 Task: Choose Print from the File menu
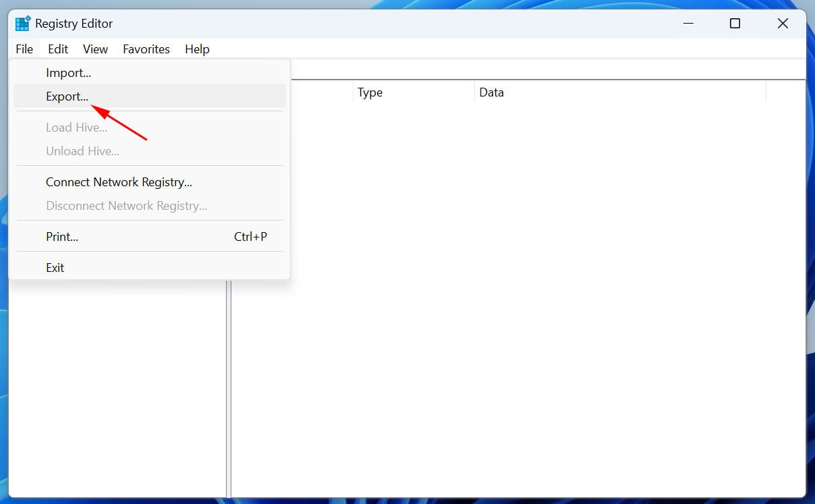[x=61, y=236]
